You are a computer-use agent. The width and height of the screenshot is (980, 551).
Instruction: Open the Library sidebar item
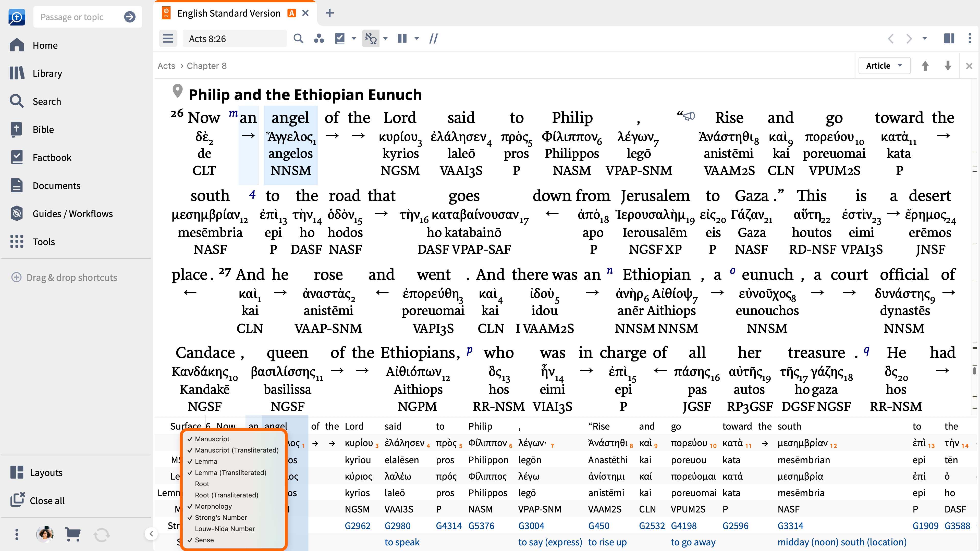(36, 73)
